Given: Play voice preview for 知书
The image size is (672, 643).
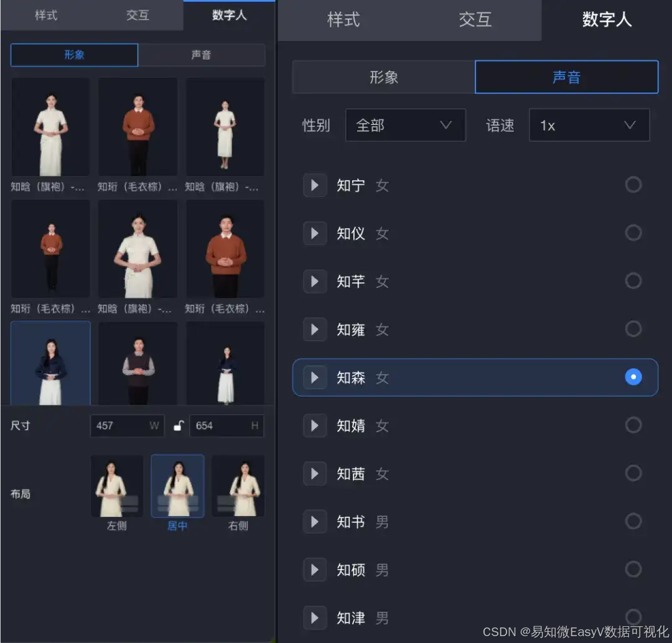Looking at the screenshot, I should coord(315,521).
